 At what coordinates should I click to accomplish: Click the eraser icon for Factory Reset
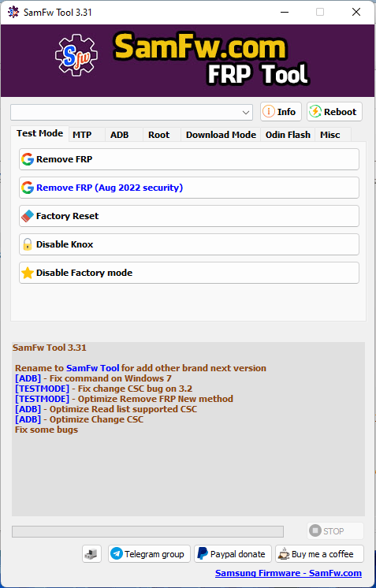click(x=28, y=216)
